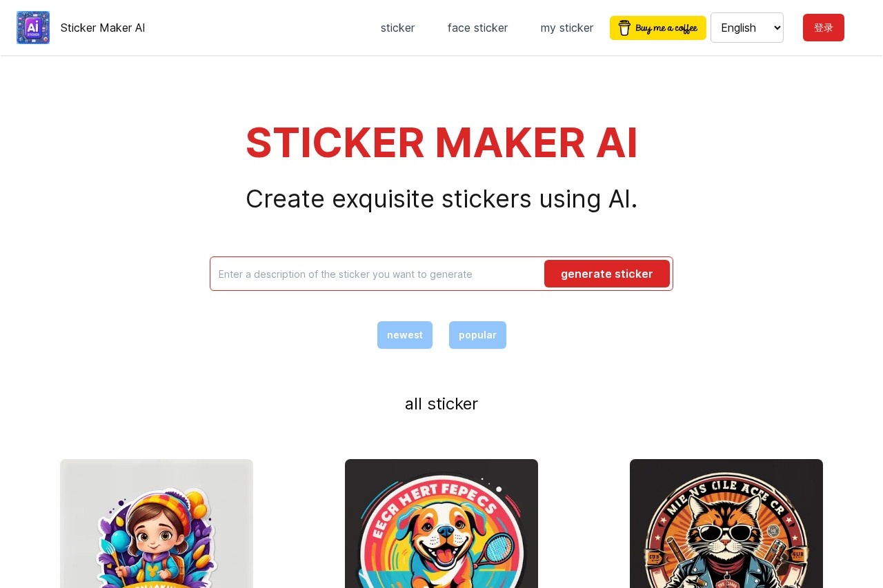Click the generate sticker button
The width and height of the screenshot is (883, 588).
[607, 274]
